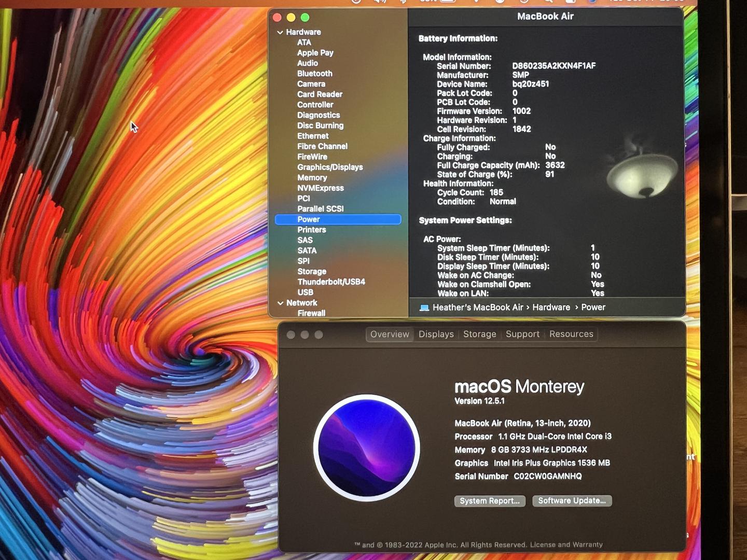Open Storage entry in System Report sidebar
The height and width of the screenshot is (560, 747).
point(312,271)
